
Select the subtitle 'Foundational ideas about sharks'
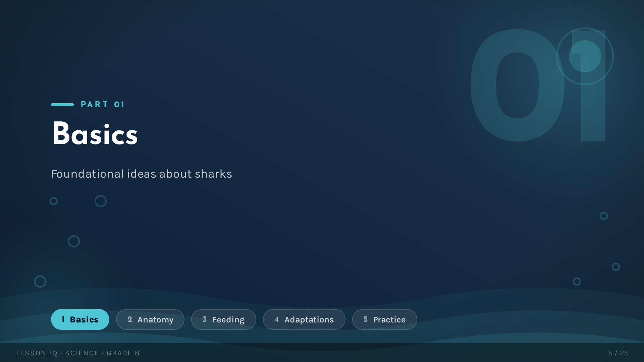[142, 174]
